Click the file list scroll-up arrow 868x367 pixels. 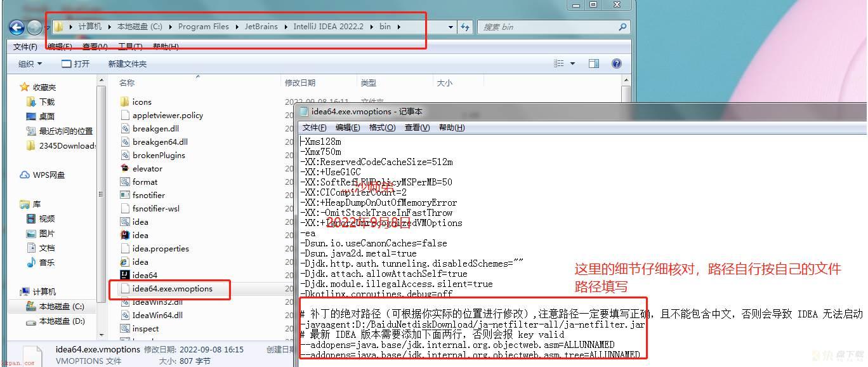pyautogui.click(x=626, y=81)
